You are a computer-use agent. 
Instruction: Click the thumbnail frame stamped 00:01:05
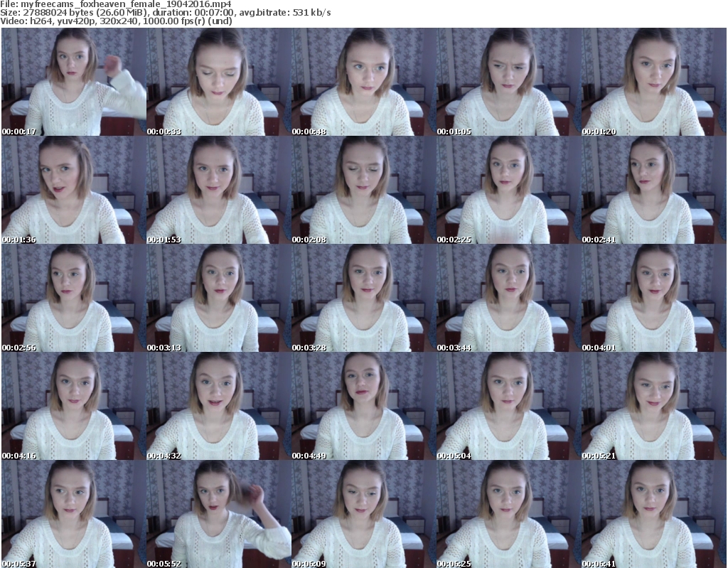(509, 82)
